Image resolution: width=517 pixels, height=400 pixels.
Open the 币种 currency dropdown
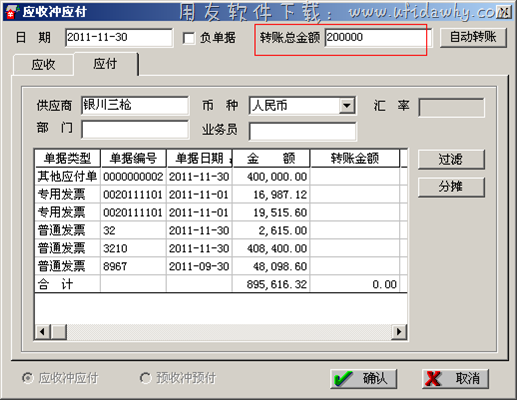pos(347,106)
